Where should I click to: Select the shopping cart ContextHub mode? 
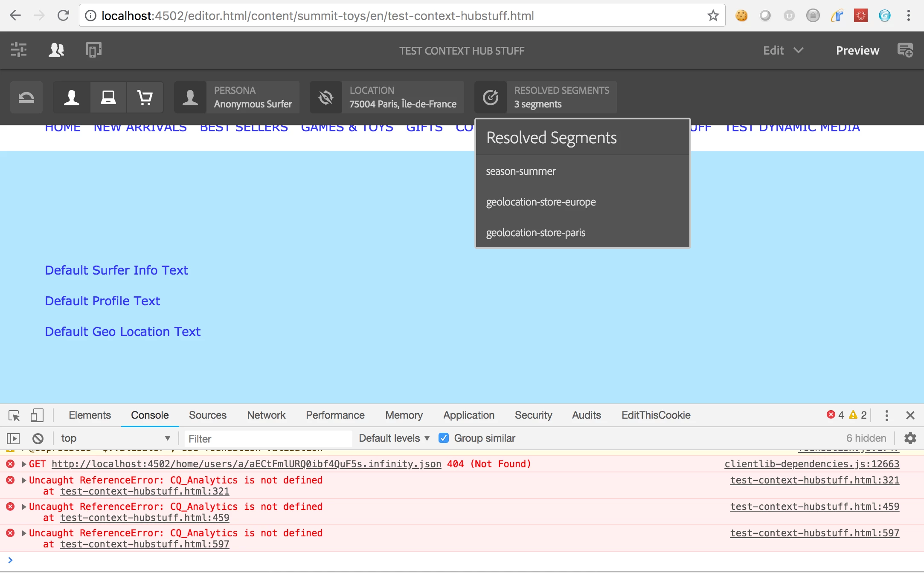coord(145,98)
